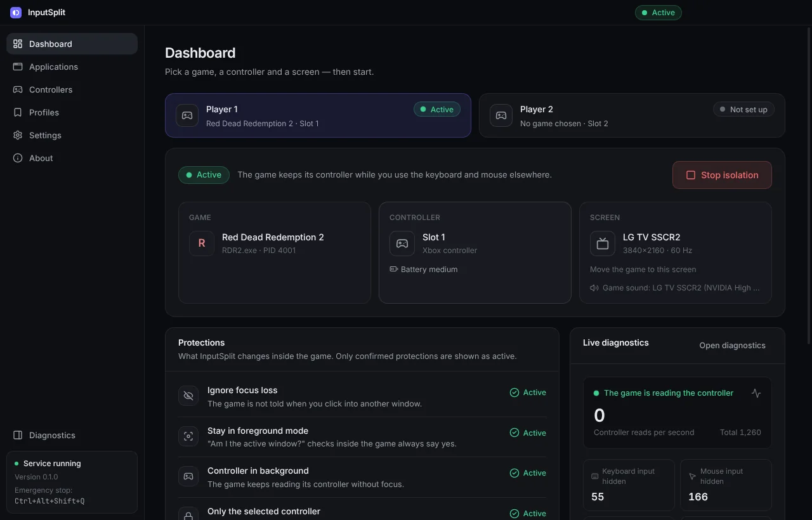Screen dimensions: 812x520
Task: Click "Version 0.1.0" in the service box
Action: [36, 477]
